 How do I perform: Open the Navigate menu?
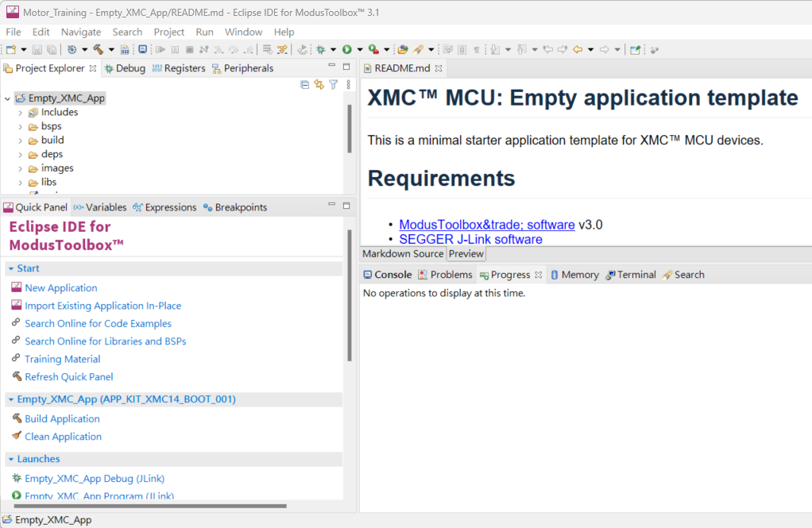pyautogui.click(x=81, y=32)
